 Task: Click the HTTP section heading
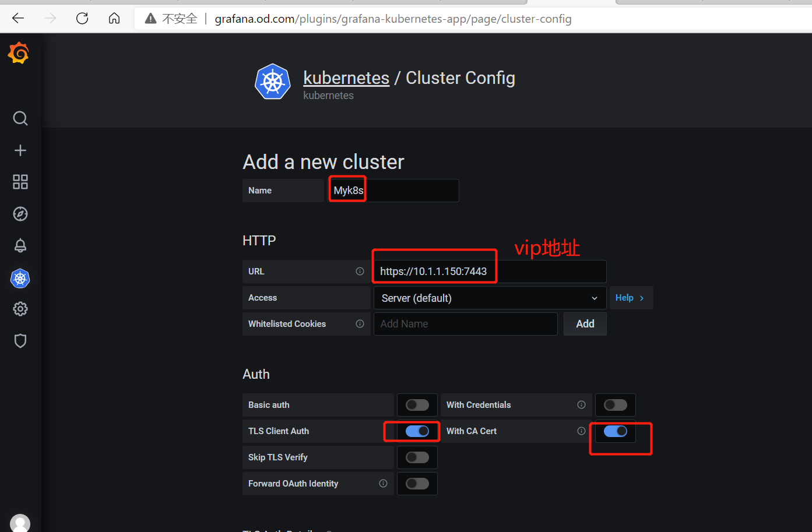pos(259,241)
